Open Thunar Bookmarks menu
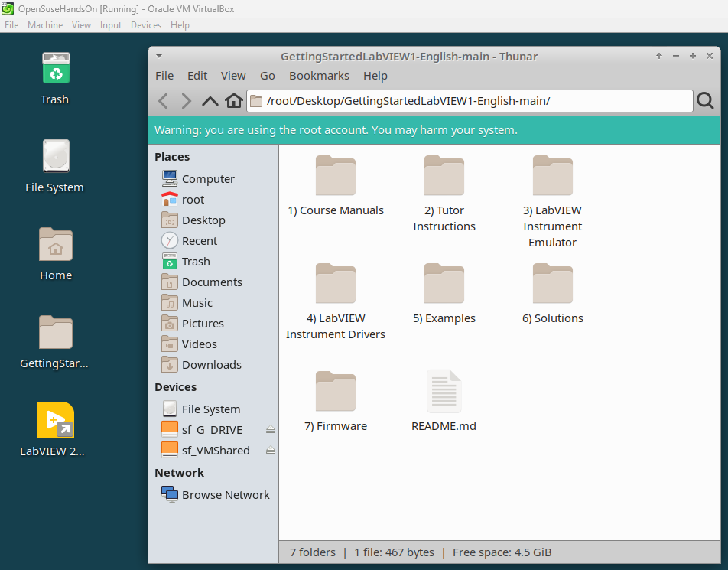This screenshot has height=570, width=728. tap(319, 76)
